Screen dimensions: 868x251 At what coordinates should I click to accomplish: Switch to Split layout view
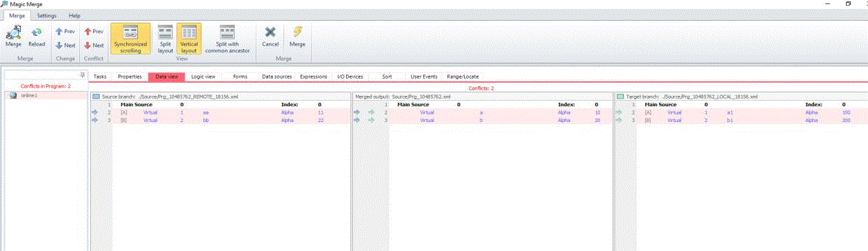(x=165, y=39)
